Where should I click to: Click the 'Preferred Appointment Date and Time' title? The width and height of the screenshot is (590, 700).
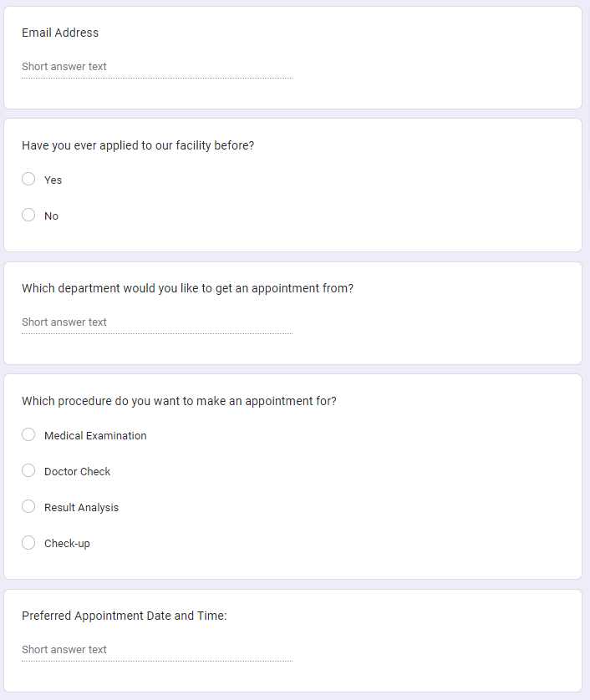pos(125,616)
